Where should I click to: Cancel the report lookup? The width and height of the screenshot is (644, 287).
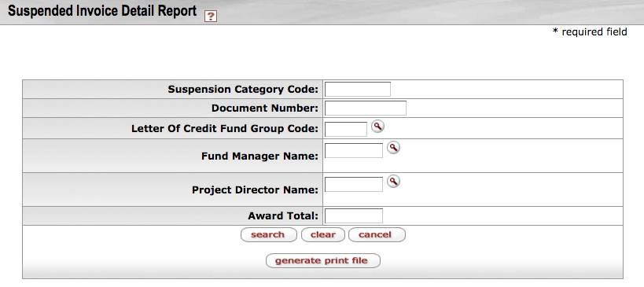click(377, 235)
